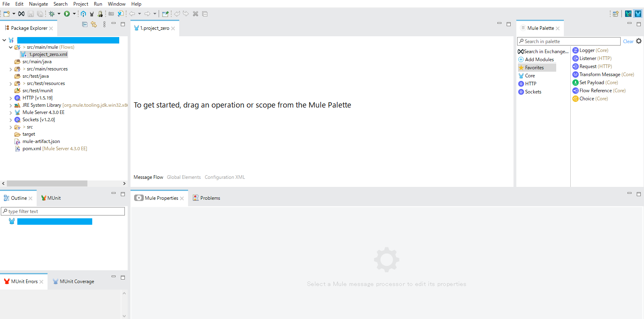The width and height of the screenshot is (644, 319).
Task: Select the 1.project_zero.xml file
Action: (x=44, y=54)
